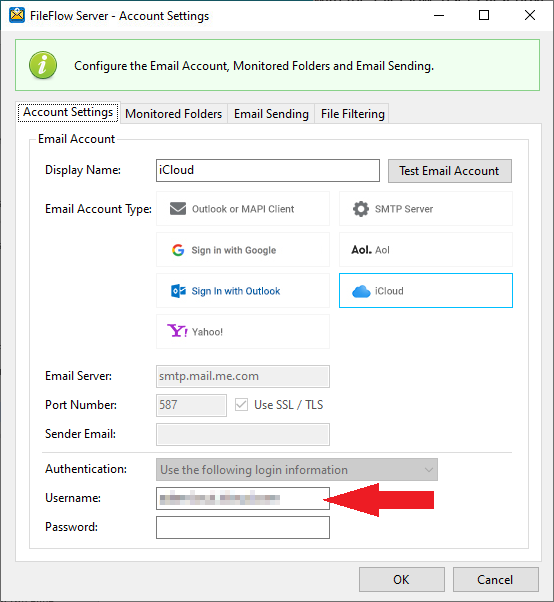554x602 pixels.
Task: Click the FileFlow Server title bar icon
Action: pyautogui.click(x=17, y=15)
